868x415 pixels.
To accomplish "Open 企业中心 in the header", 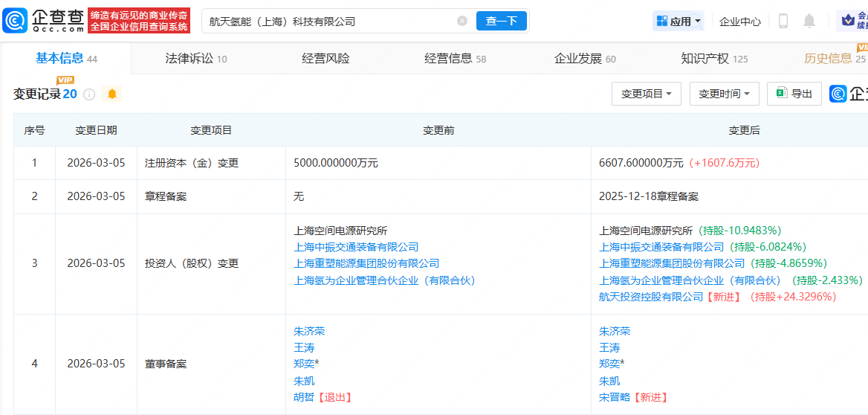I will click(739, 21).
